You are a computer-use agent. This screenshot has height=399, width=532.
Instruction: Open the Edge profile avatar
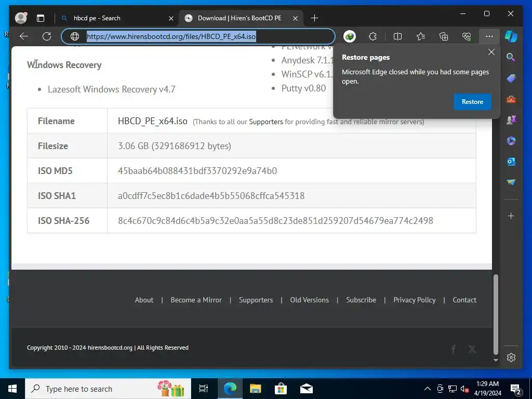tap(21, 18)
